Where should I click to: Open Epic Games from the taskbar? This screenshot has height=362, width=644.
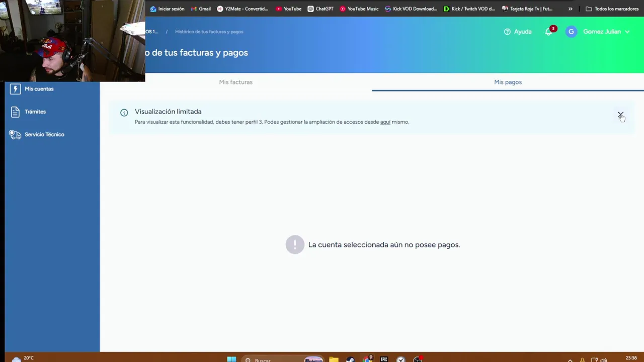(384, 359)
